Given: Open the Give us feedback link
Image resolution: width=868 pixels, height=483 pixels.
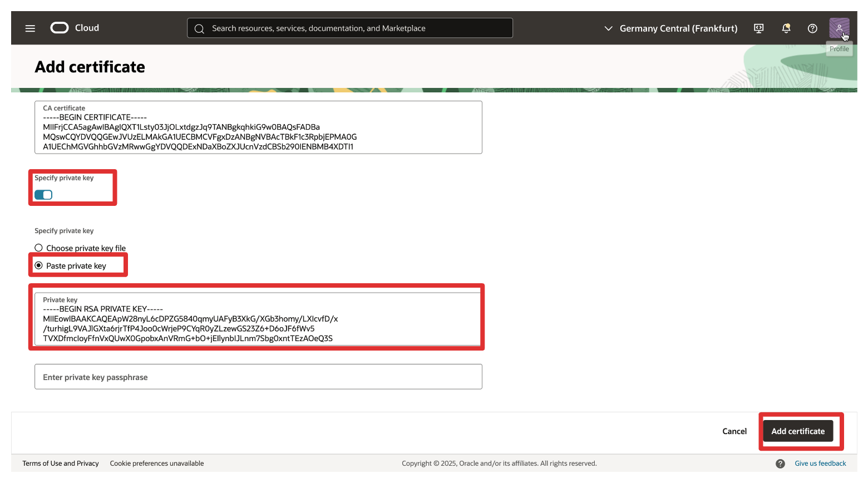Looking at the screenshot, I should tap(820, 464).
